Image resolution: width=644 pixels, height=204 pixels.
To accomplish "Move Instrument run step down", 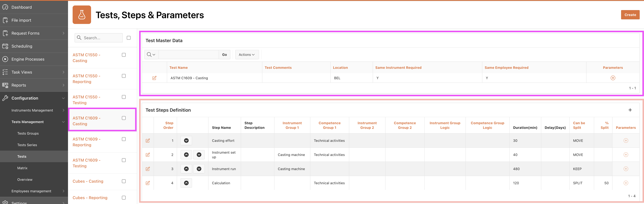I will click(x=199, y=169).
